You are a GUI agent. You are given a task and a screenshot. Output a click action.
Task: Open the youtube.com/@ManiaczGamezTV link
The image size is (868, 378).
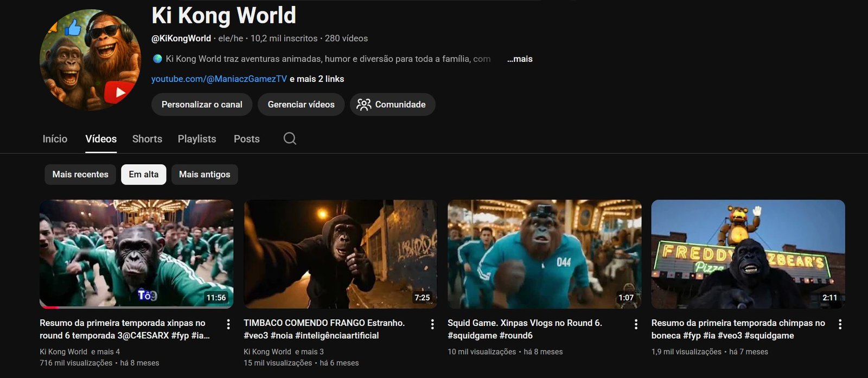point(219,79)
